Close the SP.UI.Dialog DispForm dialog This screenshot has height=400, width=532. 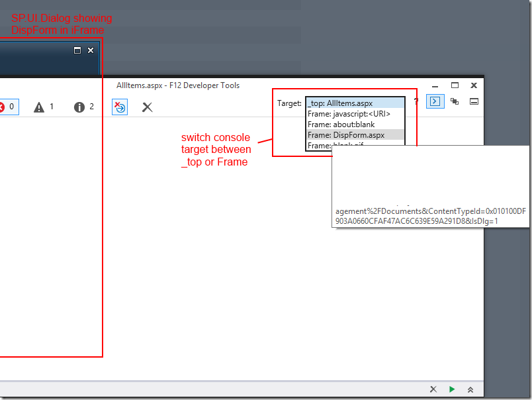(x=91, y=50)
